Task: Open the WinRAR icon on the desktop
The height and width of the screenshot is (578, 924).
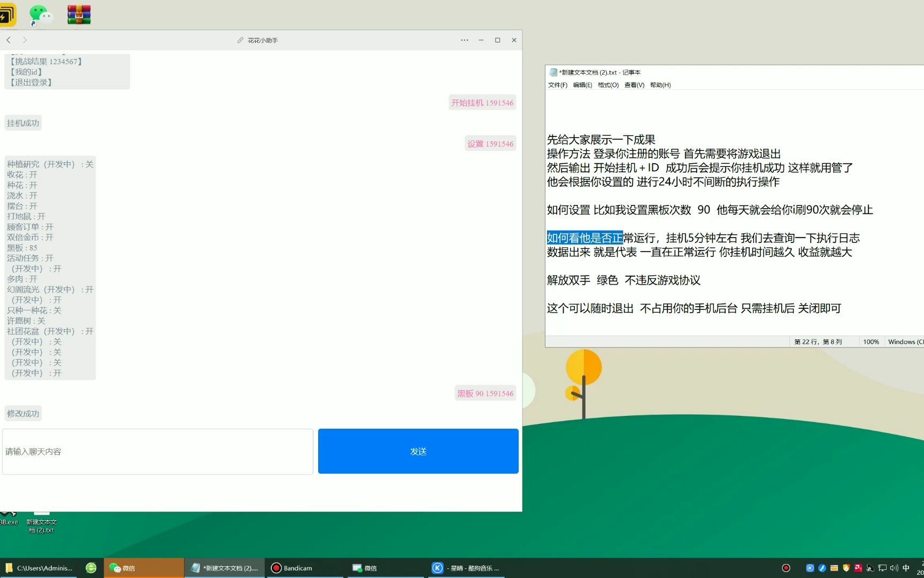Action: pyautogui.click(x=79, y=15)
